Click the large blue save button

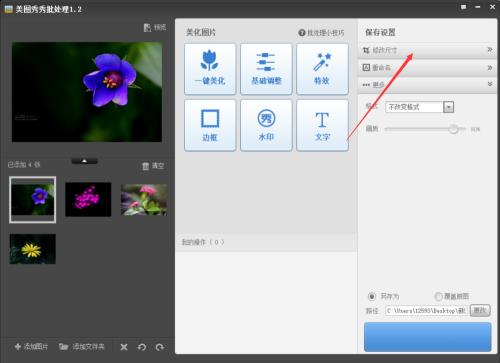427,337
